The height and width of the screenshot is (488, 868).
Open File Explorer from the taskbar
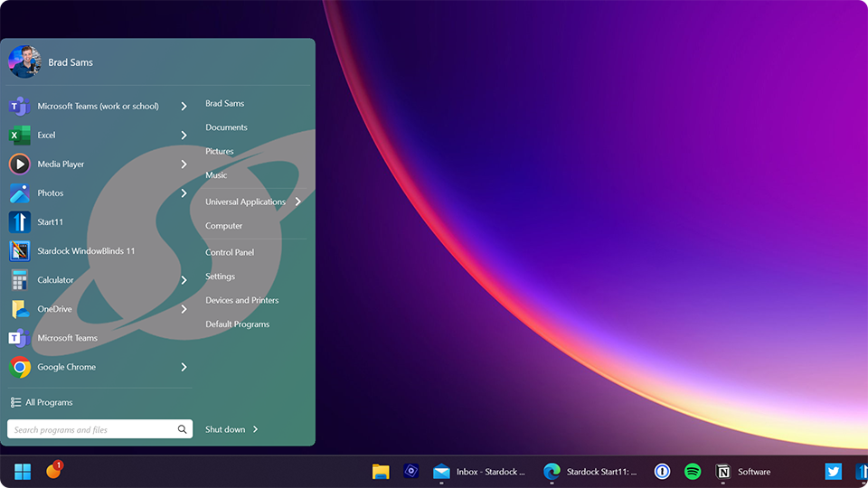(x=381, y=472)
